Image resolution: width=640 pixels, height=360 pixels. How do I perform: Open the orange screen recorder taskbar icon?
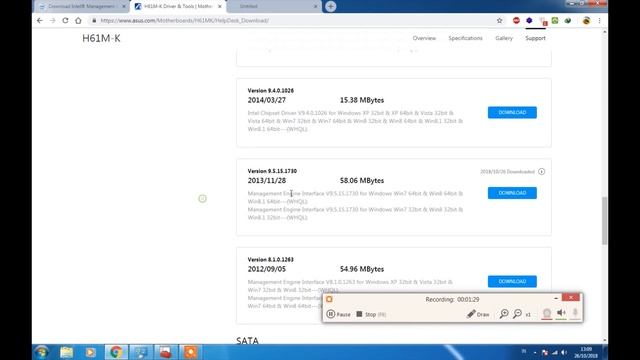pos(191,352)
